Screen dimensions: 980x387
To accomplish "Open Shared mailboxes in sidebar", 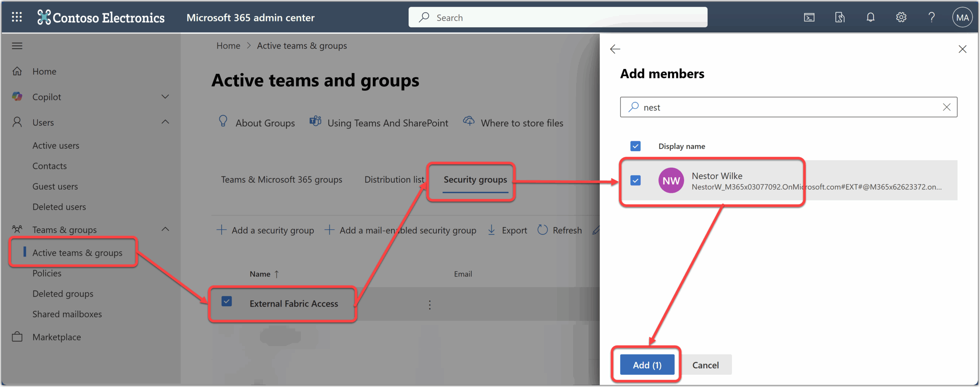I will [67, 314].
